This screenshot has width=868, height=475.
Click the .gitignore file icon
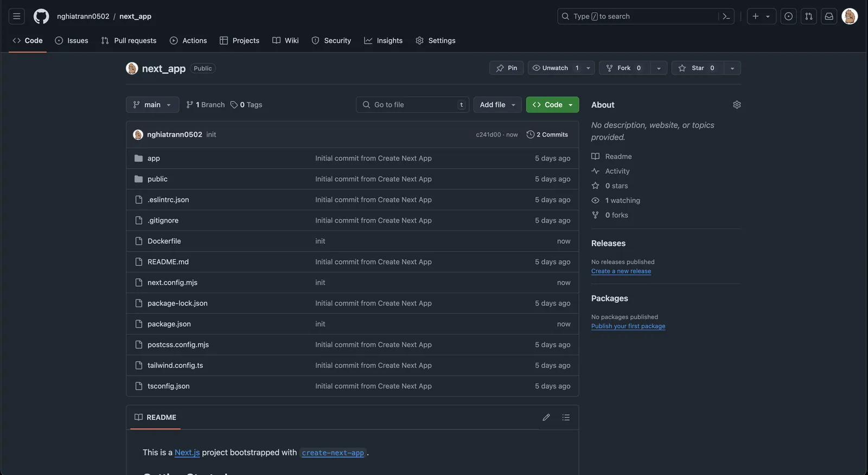138,220
